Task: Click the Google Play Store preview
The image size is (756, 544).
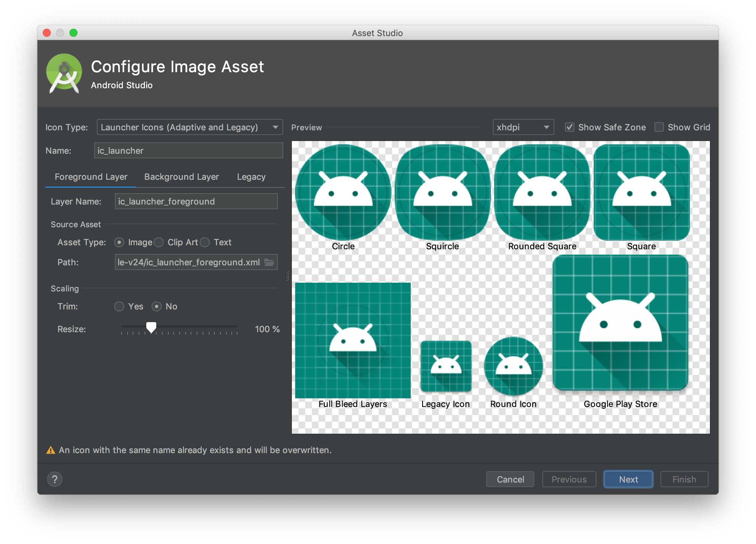Action: 620,323
